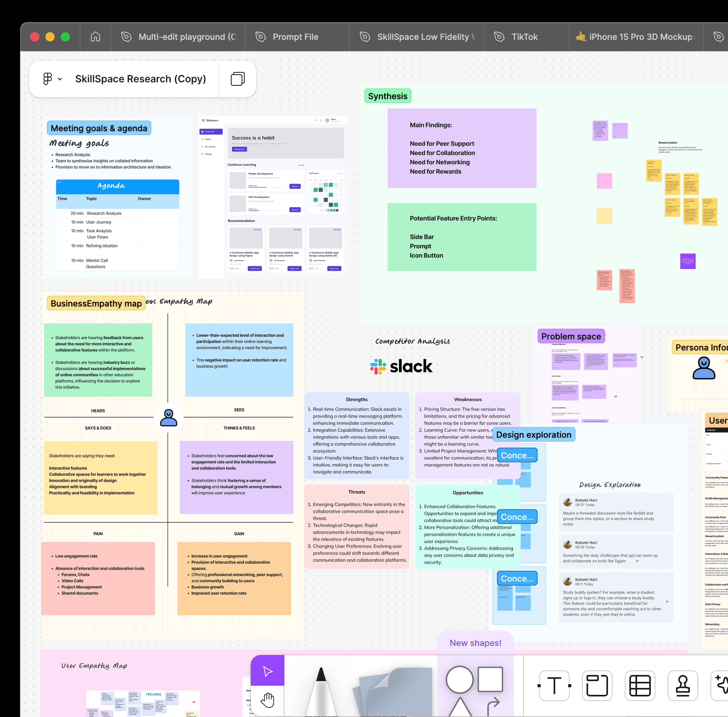Expand the Figma main menu chevron
728x717 pixels.
click(x=60, y=79)
